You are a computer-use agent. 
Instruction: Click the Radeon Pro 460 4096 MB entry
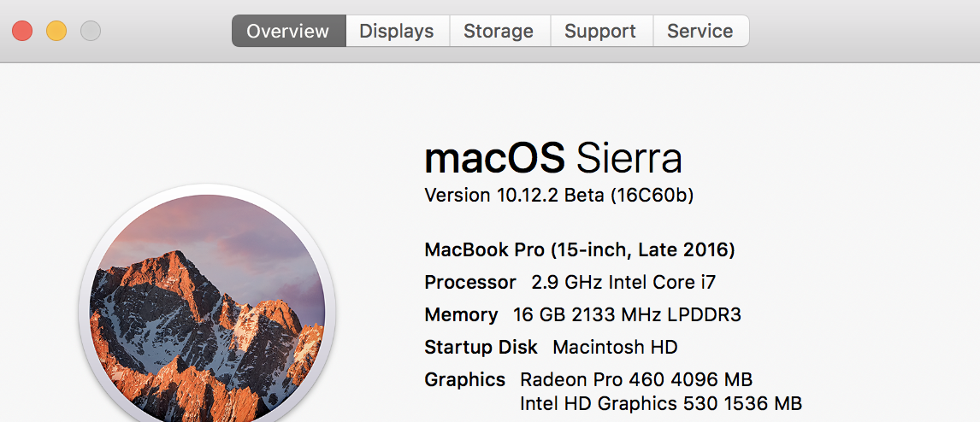[636, 379]
